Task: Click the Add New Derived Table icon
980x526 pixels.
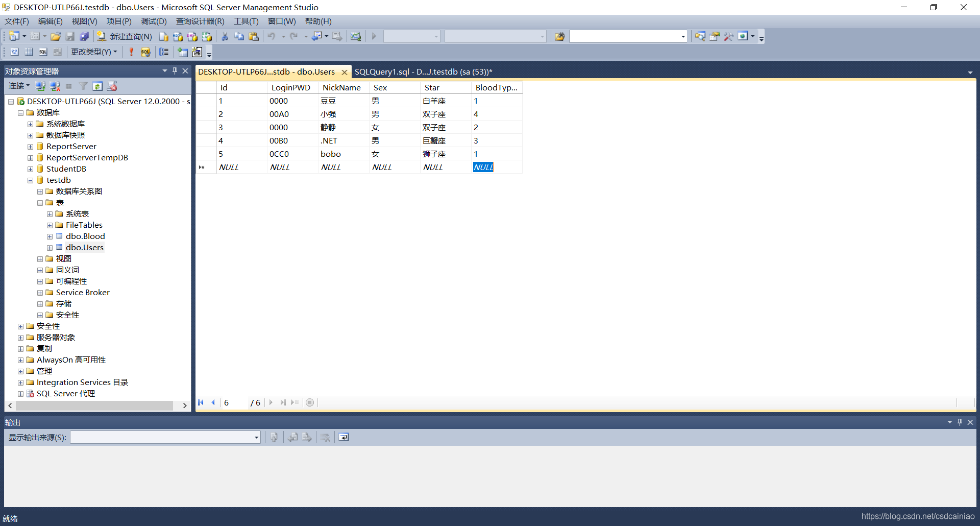Action: [197, 52]
